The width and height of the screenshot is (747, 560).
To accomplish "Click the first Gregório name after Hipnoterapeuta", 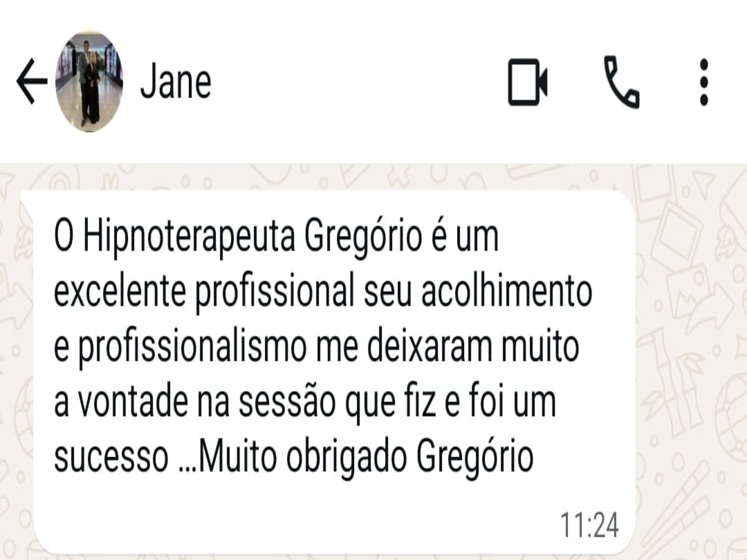I will tap(363, 236).
